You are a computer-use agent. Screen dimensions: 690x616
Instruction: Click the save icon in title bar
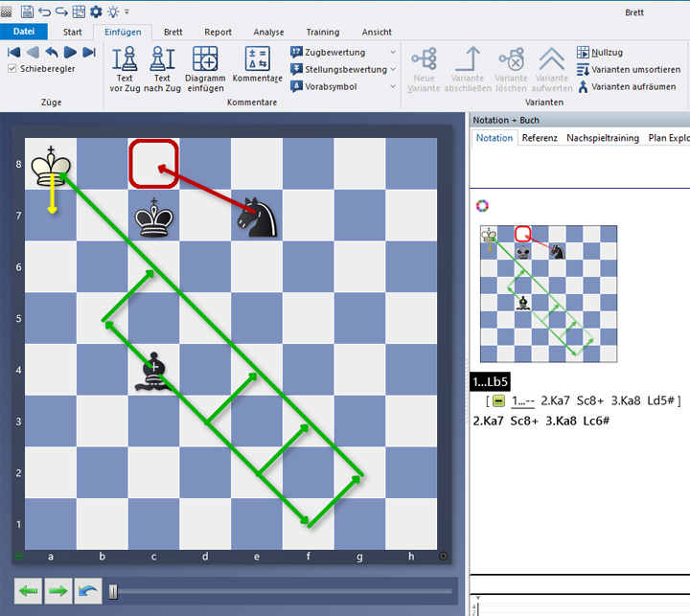click(x=26, y=11)
